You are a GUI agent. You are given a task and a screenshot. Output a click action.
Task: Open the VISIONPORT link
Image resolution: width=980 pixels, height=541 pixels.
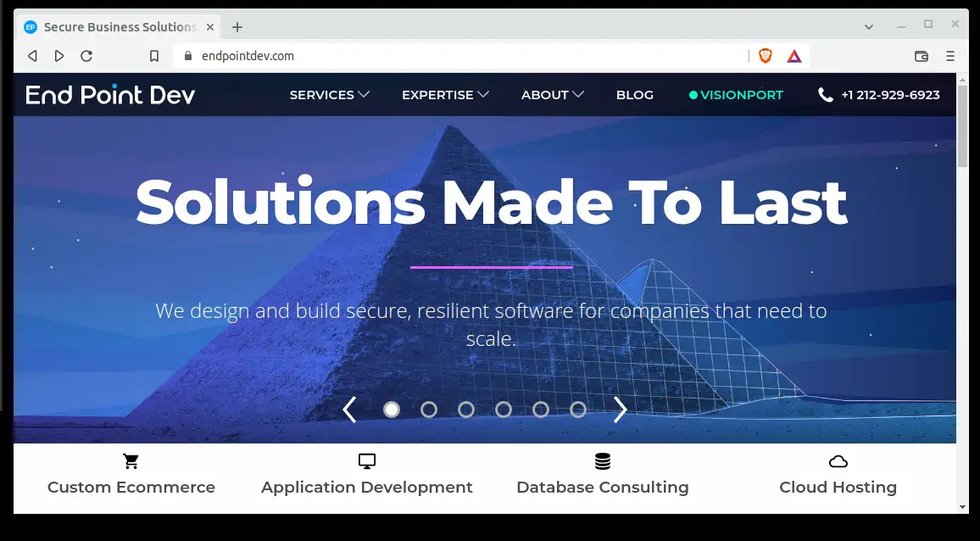(x=741, y=95)
